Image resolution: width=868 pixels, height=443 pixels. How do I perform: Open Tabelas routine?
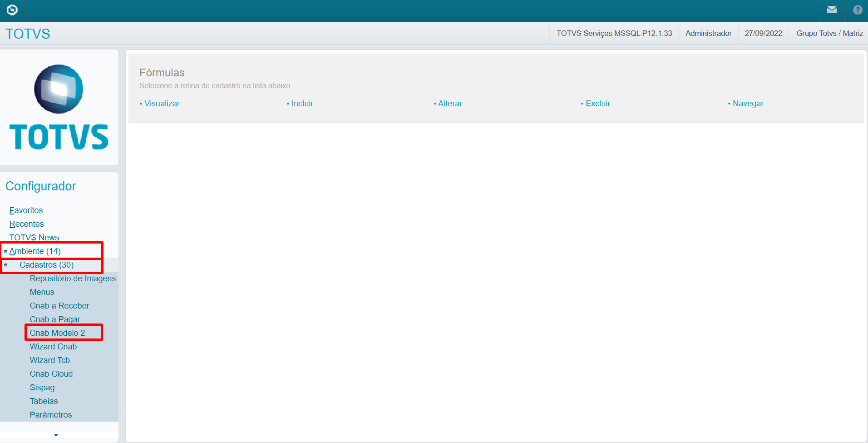(44, 401)
